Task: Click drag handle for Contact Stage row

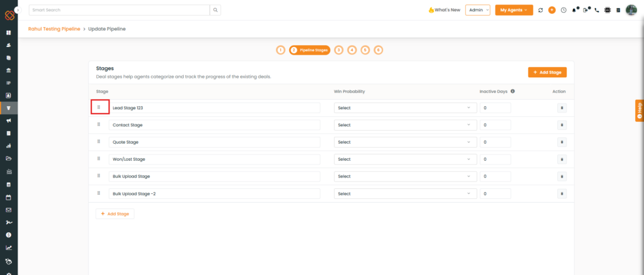Action: [x=99, y=125]
